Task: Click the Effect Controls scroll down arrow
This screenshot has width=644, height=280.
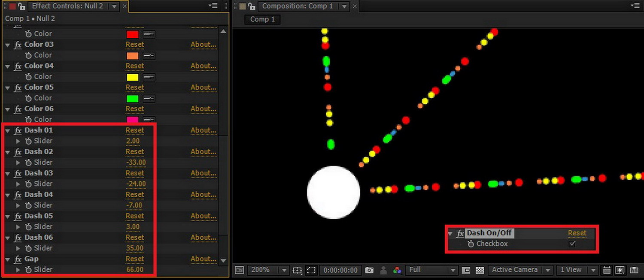Action: (223, 260)
